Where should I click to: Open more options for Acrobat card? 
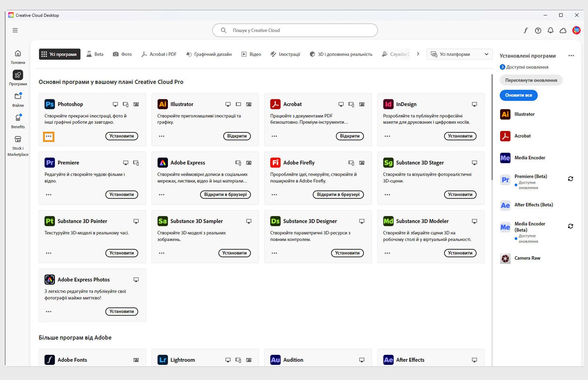(275, 136)
